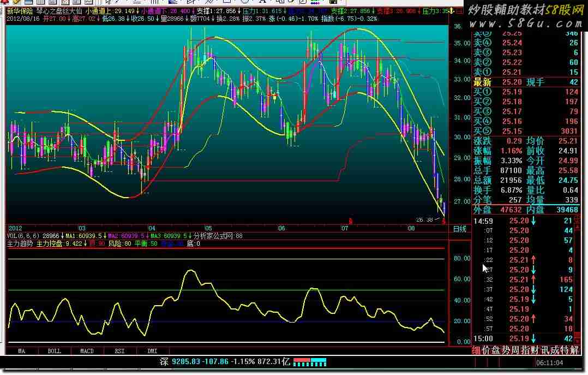Viewport: 588px width, 375px height.
Task: Open the 细 (detail) side panel tab
Action: pyautogui.click(x=476, y=350)
